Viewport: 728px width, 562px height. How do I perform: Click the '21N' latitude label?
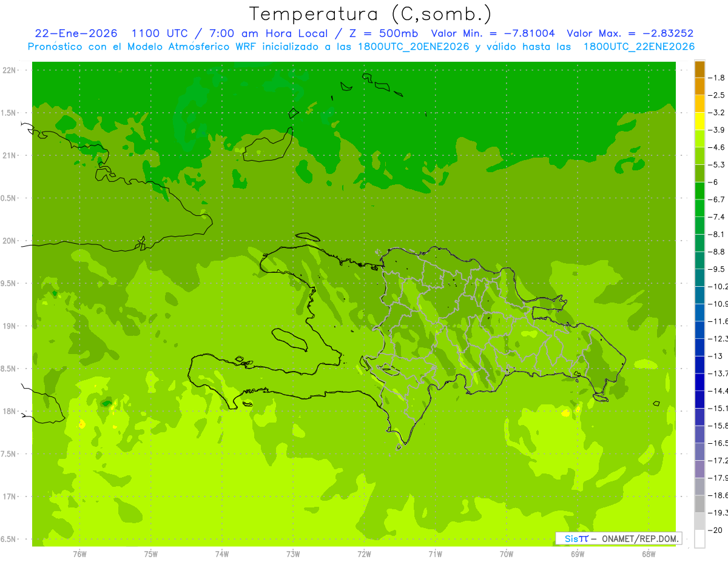9,156
